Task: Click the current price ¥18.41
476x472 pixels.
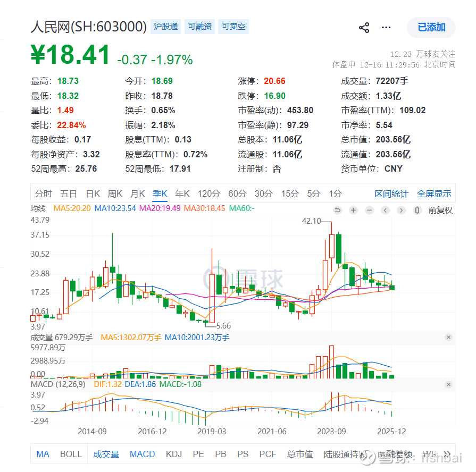Action: [x=70, y=55]
